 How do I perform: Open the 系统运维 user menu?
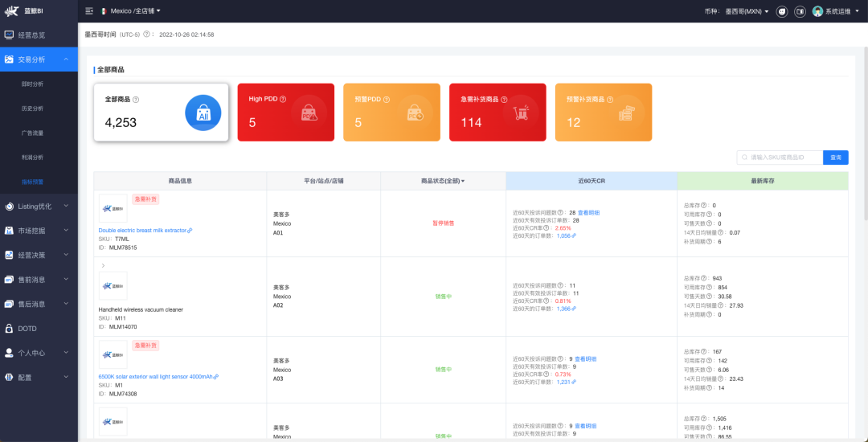[842, 11]
